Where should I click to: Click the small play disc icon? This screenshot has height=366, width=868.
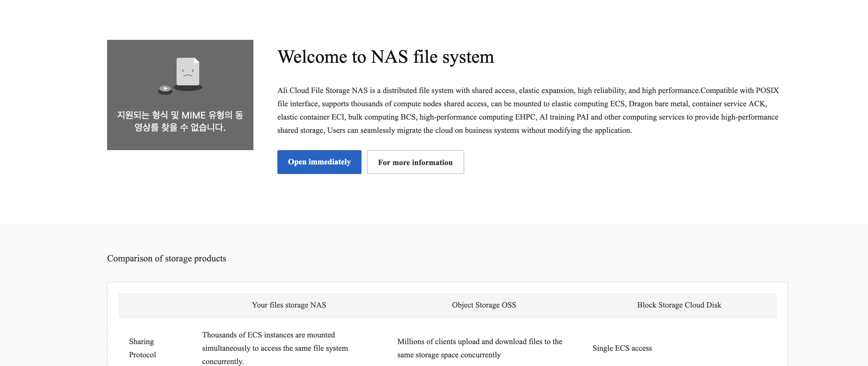(x=165, y=89)
